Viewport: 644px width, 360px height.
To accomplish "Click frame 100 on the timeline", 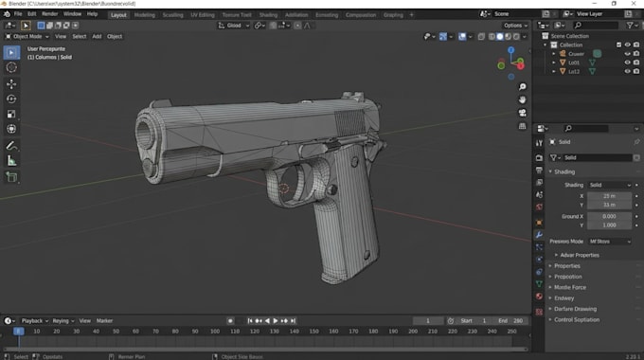I will click(x=215, y=332).
